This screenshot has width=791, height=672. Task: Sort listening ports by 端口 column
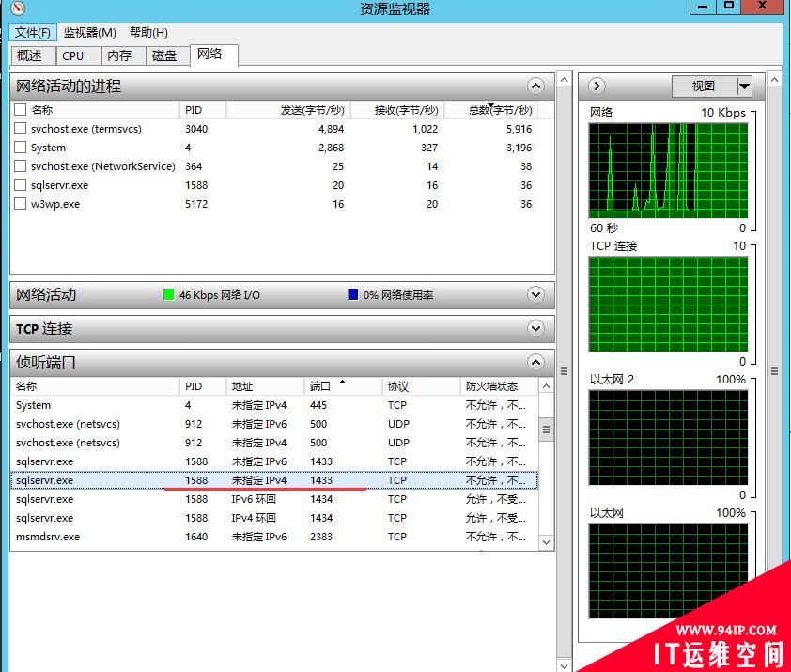pyautogui.click(x=343, y=386)
